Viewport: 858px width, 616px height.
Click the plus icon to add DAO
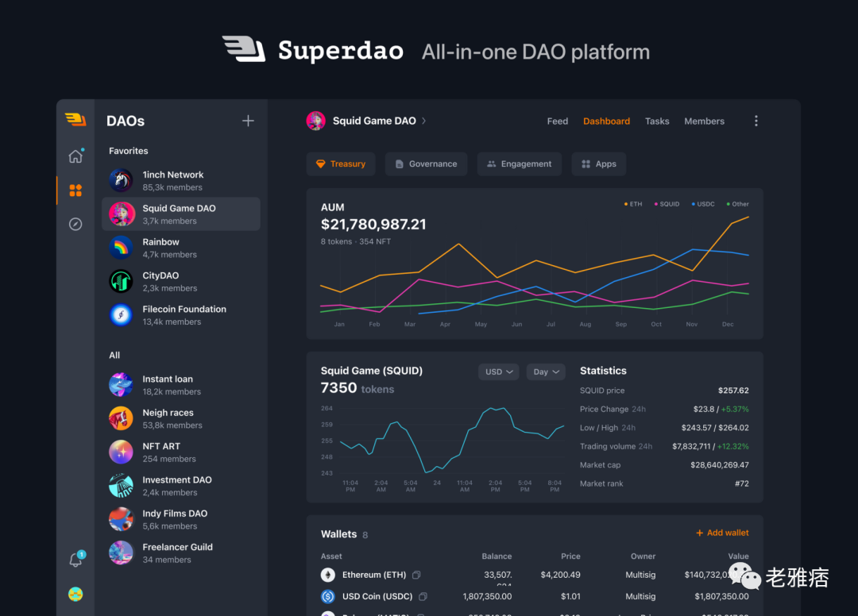(x=248, y=121)
